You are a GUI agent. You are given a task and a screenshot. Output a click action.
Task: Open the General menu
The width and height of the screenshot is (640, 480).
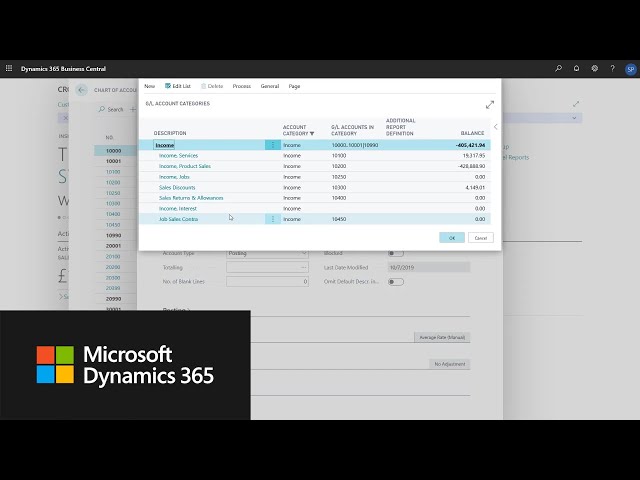click(x=270, y=86)
